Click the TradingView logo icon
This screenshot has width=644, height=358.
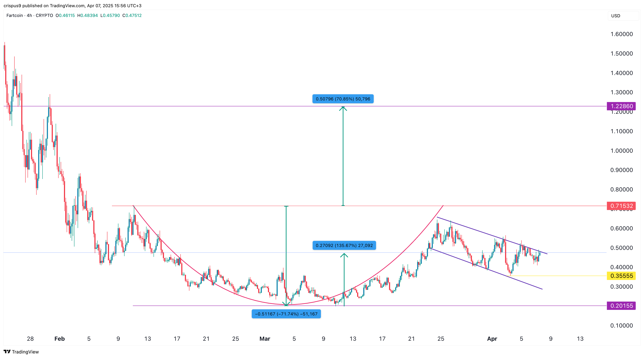(x=7, y=352)
